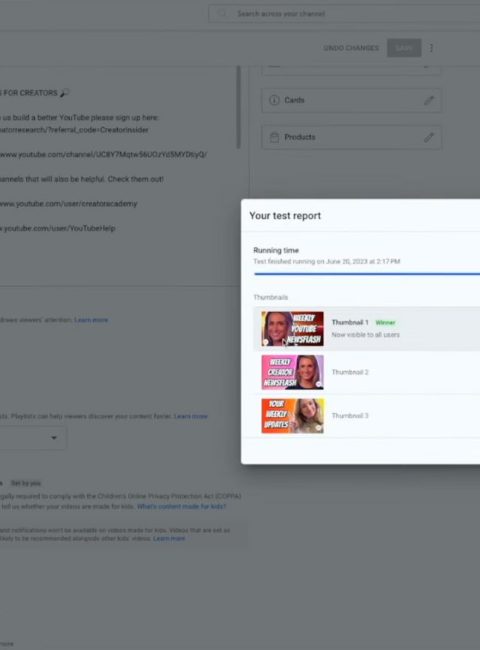Image resolution: width=480 pixels, height=650 pixels.
Task: Click the description box scrollbar
Action: point(238,107)
